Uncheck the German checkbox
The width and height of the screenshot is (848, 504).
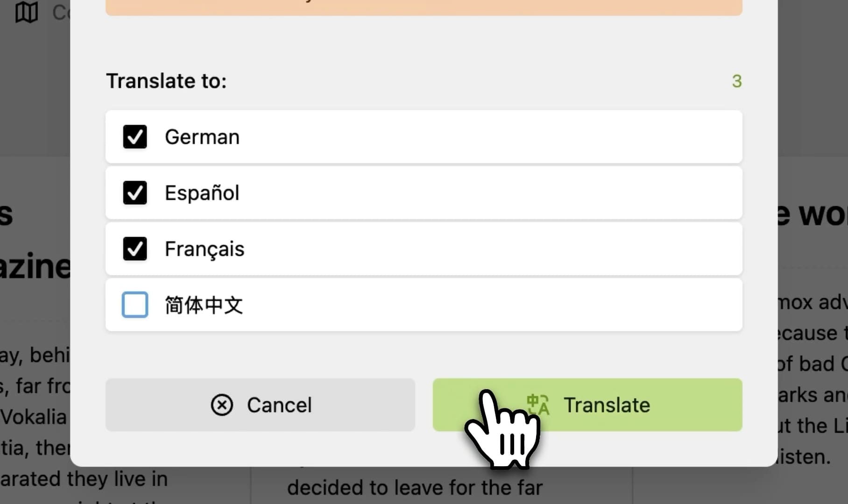point(135,137)
